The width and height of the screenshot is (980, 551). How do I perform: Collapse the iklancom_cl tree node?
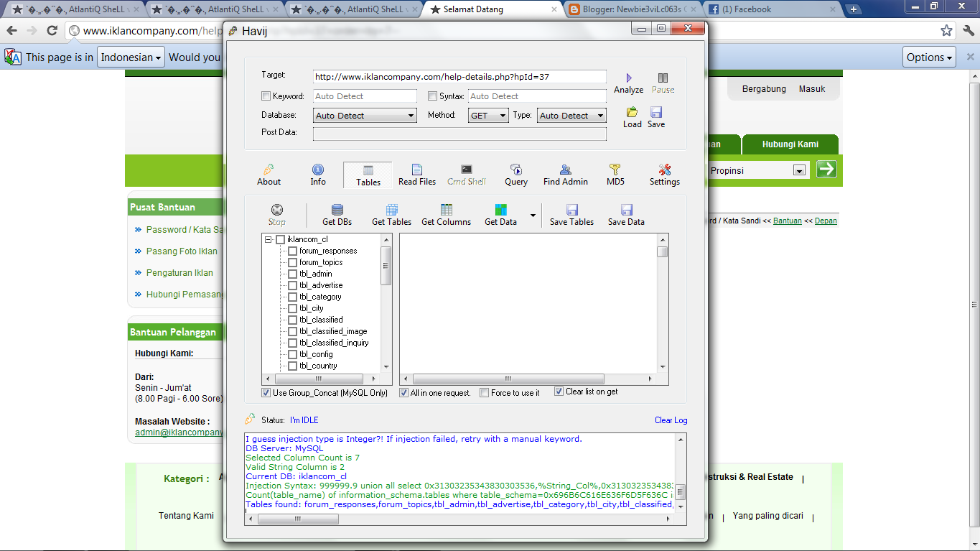(x=269, y=239)
